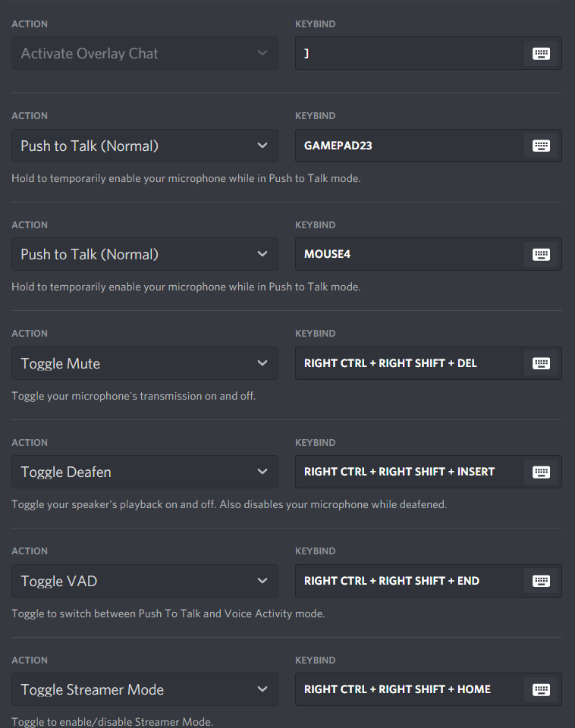Screen dimensions: 575x728
Task: Open the Toggle Mute action dropdown
Action: pos(145,363)
